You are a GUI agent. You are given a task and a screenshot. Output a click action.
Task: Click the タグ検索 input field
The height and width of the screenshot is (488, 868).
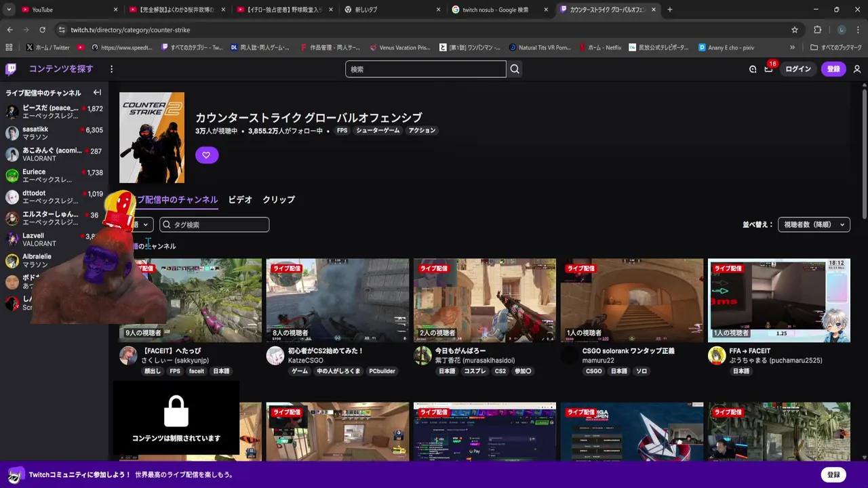tap(214, 224)
